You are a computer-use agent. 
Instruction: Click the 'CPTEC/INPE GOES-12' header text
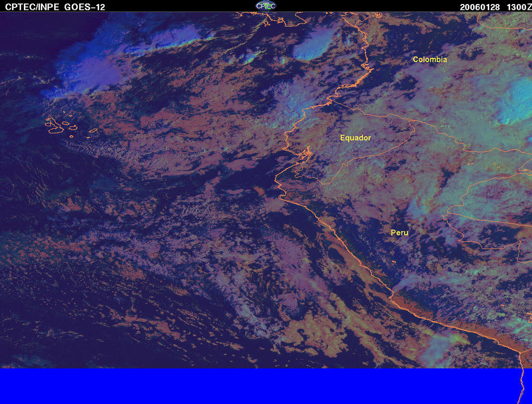point(55,7)
